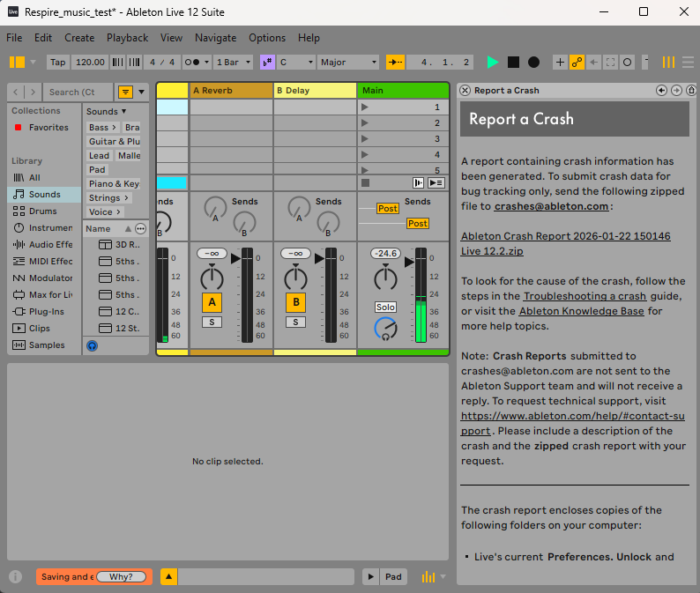The image size is (700, 593).
Task: Open the Major scale dropdown
Action: pyautogui.click(x=348, y=62)
